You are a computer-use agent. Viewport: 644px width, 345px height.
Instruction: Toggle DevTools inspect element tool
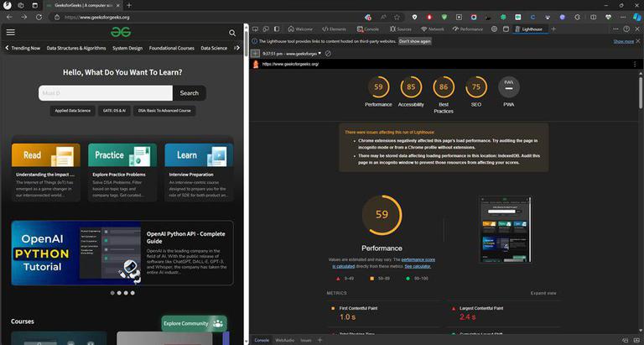pos(255,29)
